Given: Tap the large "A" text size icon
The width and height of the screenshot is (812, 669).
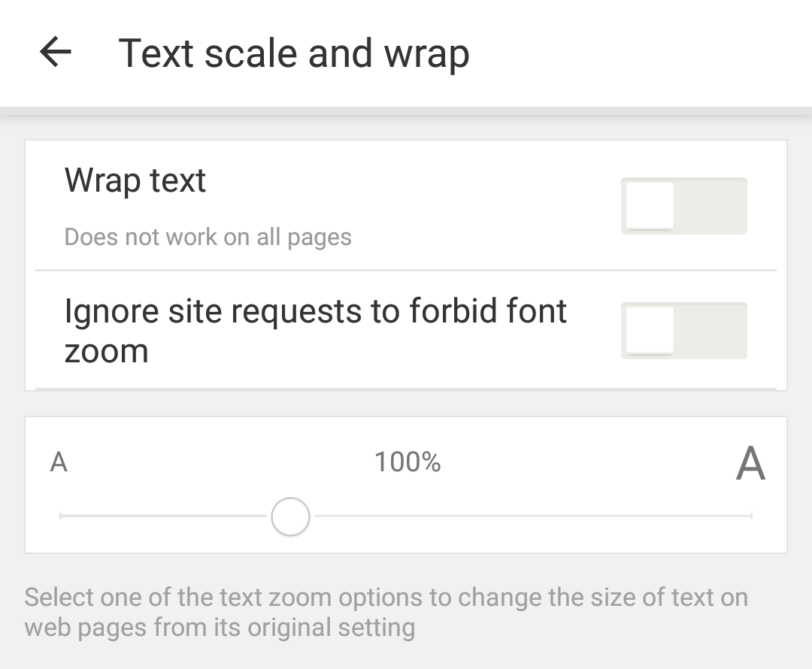Looking at the screenshot, I should coord(750,463).
